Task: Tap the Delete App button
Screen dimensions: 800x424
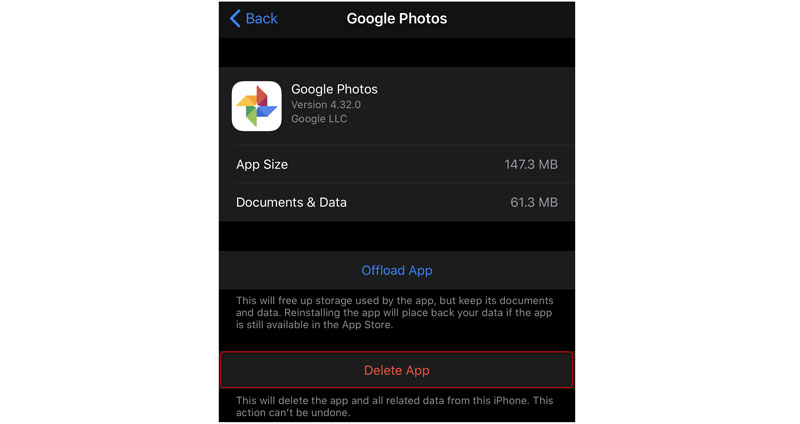Action: tap(396, 370)
